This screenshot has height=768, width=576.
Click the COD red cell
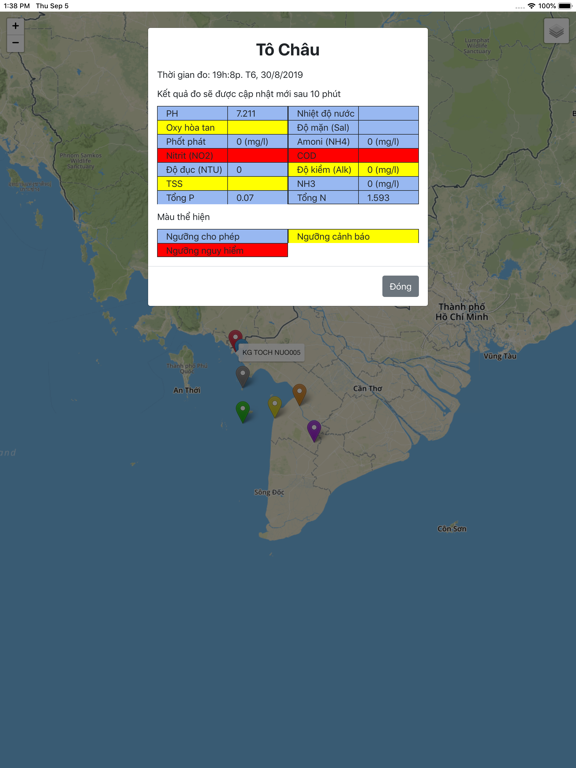(x=323, y=156)
